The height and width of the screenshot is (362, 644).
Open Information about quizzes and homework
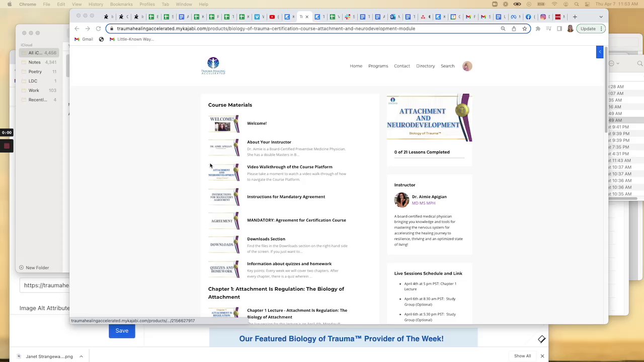pyautogui.click(x=289, y=263)
